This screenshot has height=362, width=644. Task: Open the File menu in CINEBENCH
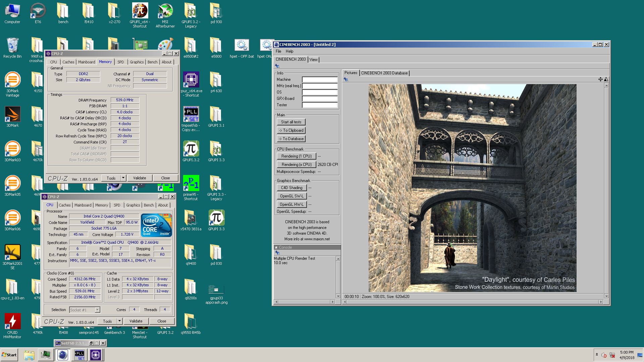pos(278,51)
